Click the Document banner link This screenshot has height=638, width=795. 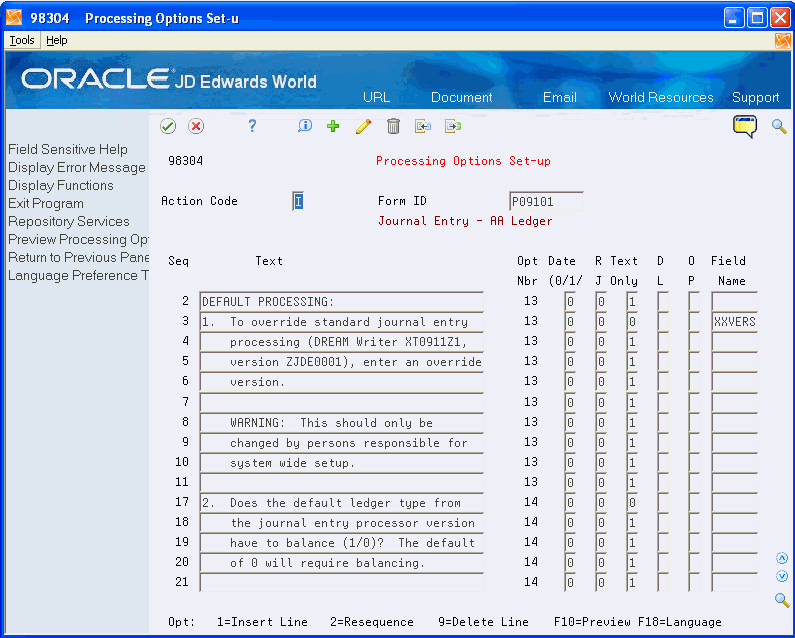[461, 97]
